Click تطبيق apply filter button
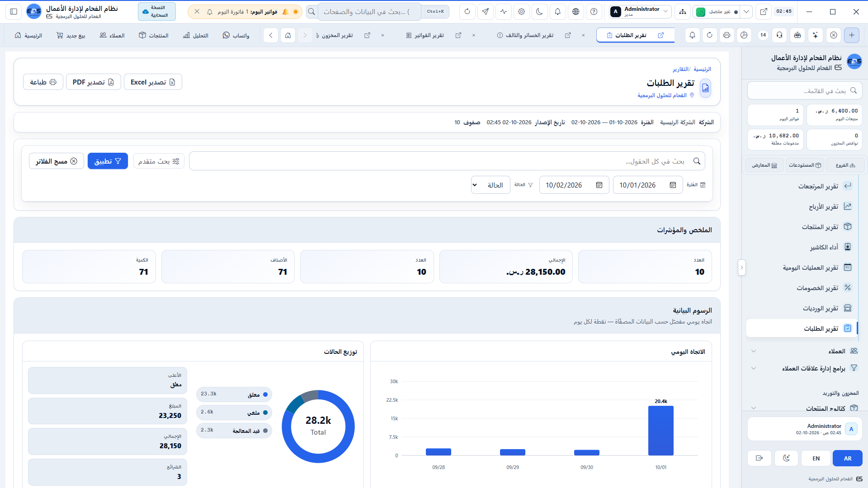Viewport: 868px width, 488px height. click(x=108, y=161)
